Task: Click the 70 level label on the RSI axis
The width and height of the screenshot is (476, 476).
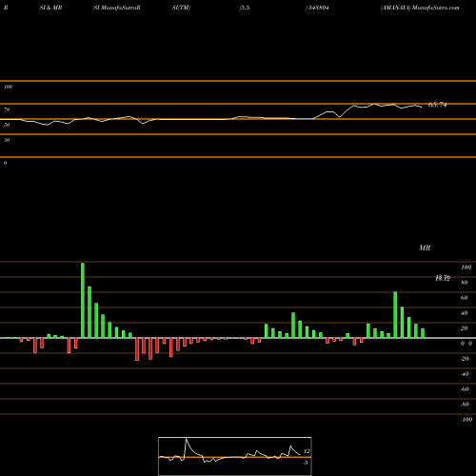Action: 7,109
